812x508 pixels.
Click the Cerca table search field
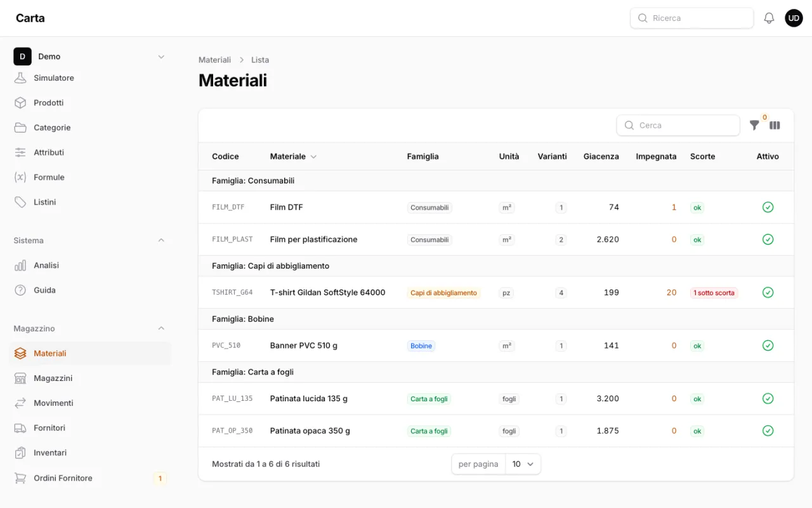point(678,125)
